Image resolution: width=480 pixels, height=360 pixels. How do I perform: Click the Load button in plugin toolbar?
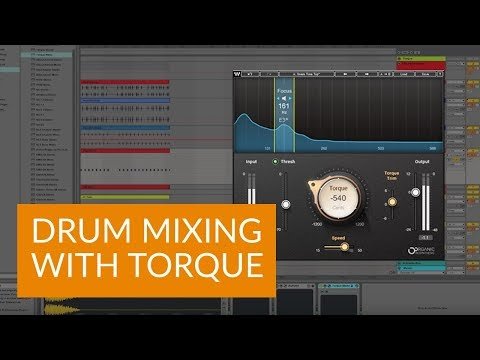[x=404, y=74]
